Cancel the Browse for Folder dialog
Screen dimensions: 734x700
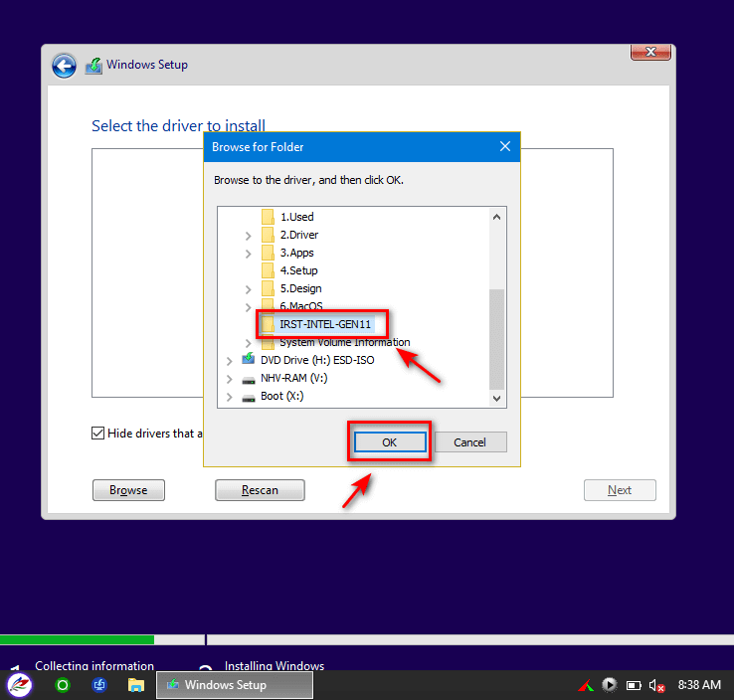469,442
